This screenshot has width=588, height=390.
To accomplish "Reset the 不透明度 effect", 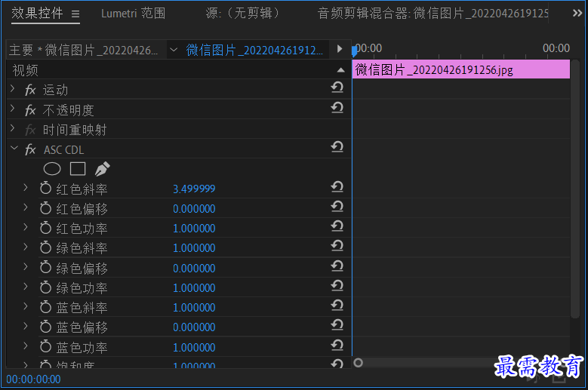I will [x=337, y=108].
